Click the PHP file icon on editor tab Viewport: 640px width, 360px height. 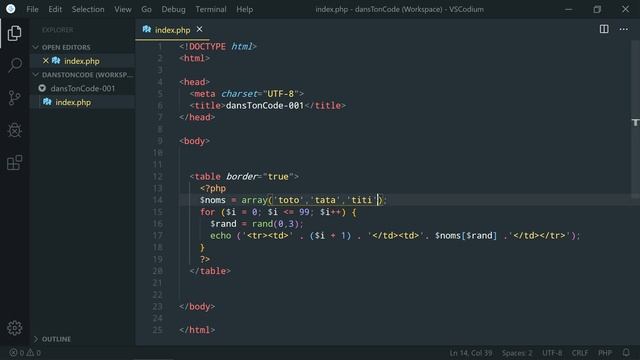coord(147,29)
